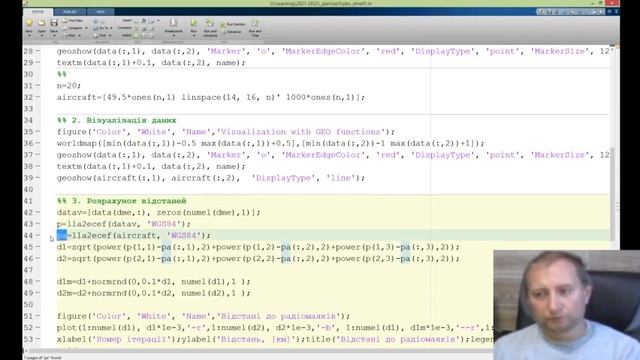Click the Run and Advance icon
This screenshot has width=640, height=360.
coord(210,22)
